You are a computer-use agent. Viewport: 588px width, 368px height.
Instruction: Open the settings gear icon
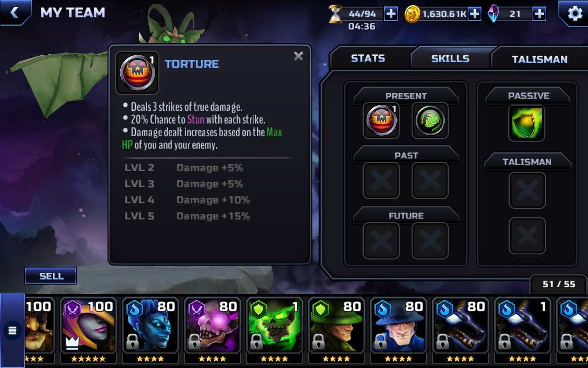point(575,13)
